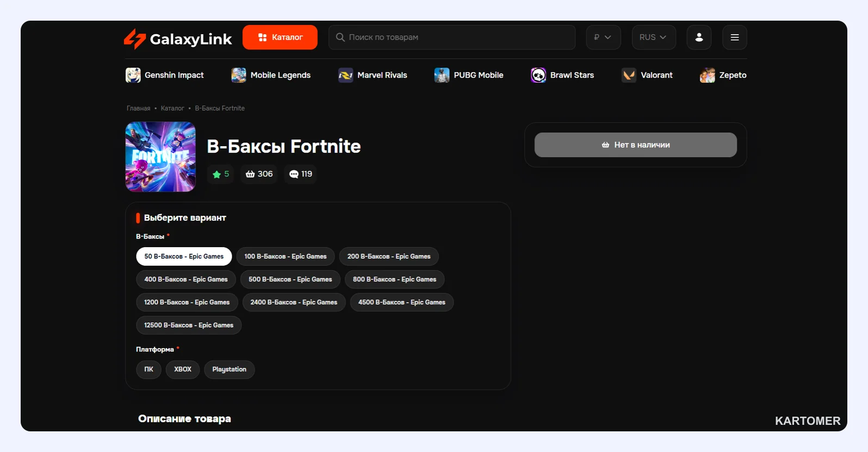Open the ruble currency dropdown

[x=603, y=37]
